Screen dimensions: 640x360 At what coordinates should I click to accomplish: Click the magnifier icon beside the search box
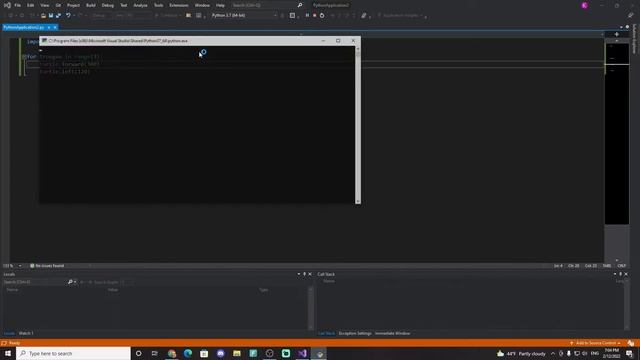pos(300,5)
